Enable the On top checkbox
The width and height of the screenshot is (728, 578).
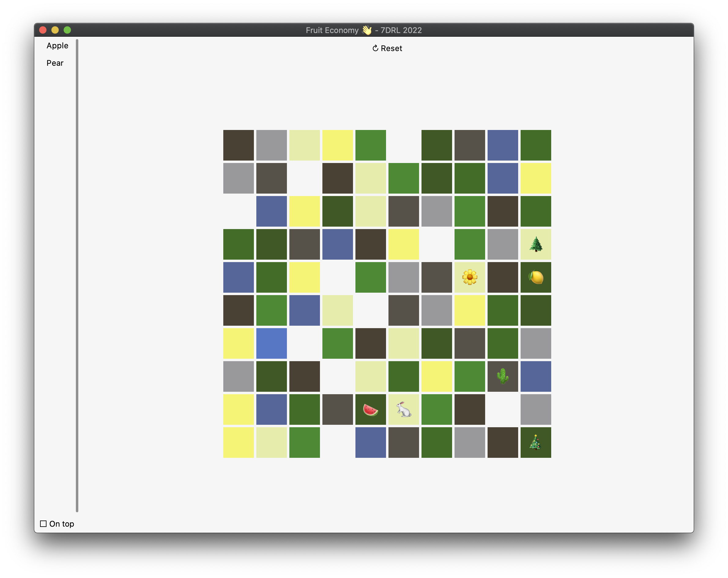[43, 524]
